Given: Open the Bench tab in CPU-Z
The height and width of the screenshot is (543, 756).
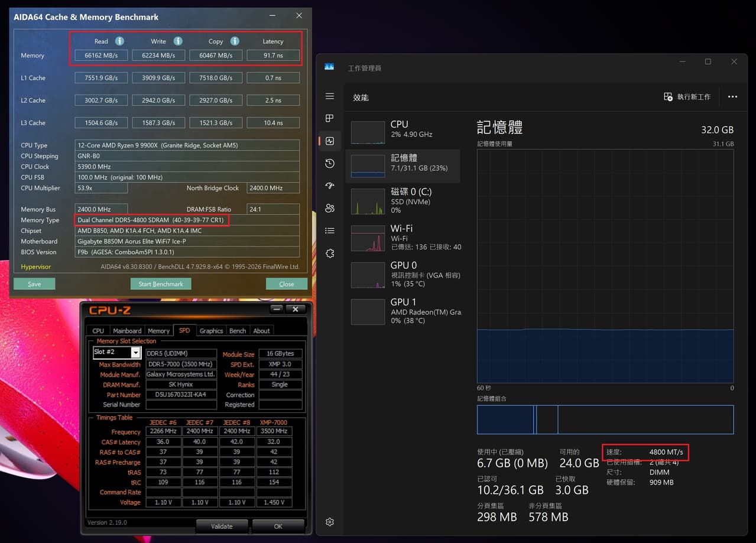Looking at the screenshot, I should pos(238,331).
